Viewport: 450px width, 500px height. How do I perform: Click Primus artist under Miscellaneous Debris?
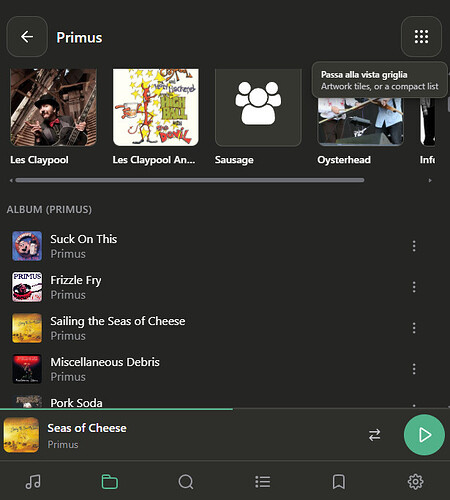click(x=68, y=377)
